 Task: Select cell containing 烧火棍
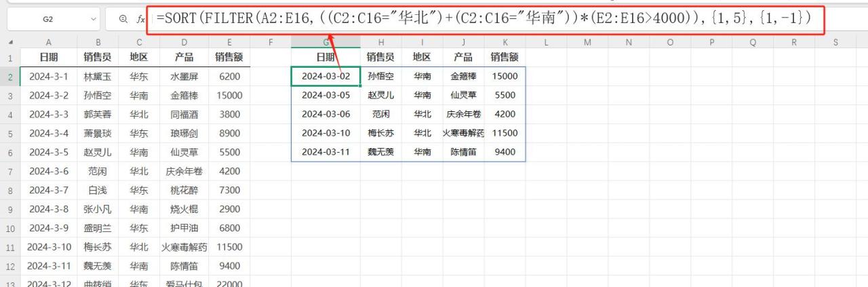(184, 210)
